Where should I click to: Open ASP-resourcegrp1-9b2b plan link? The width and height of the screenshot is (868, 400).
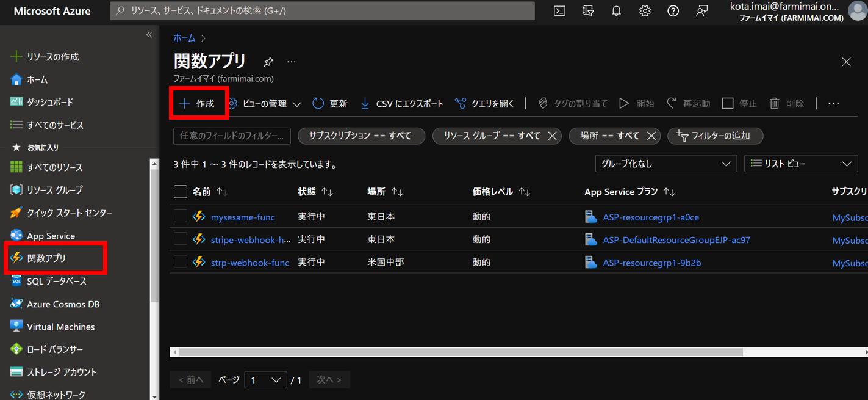pyautogui.click(x=652, y=263)
